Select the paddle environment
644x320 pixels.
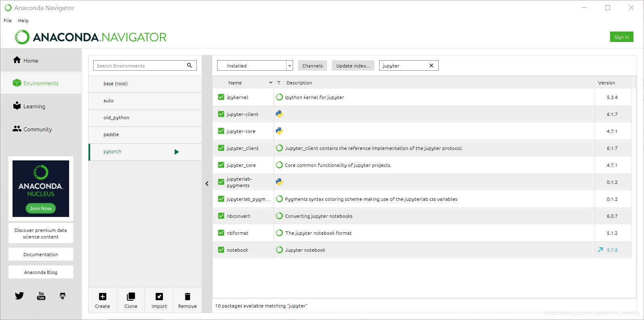145,135
